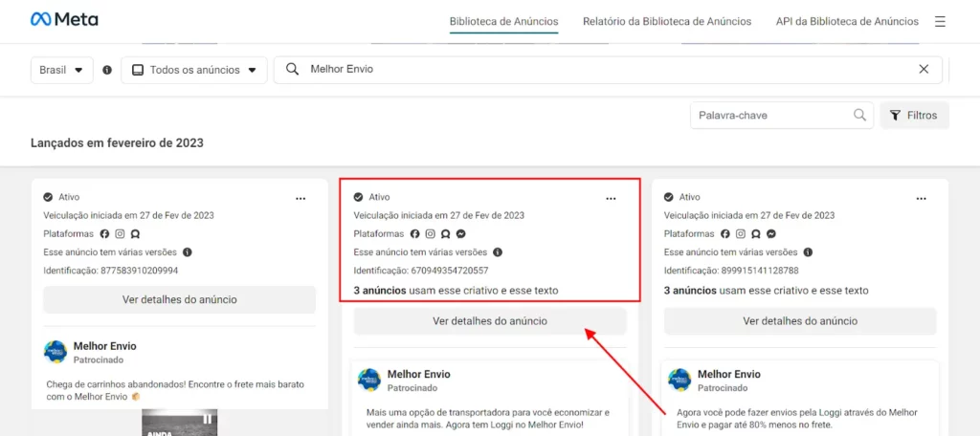Pause the video in the first ad
Image resolution: width=980 pixels, height=436 pixels.
pyautogui.click(x=208, y=419)
